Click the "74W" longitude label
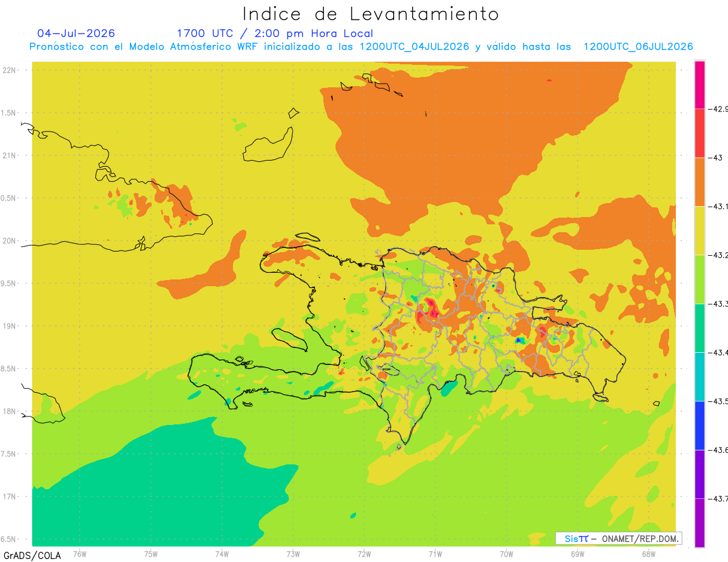The width and height of the screenshot is (728, 562). point(222,554)
